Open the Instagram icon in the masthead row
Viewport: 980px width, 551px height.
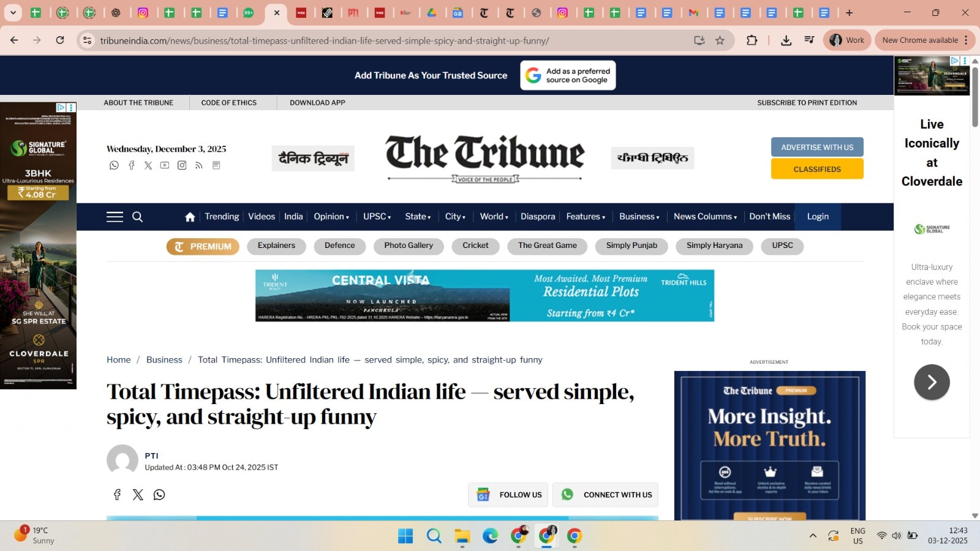click(181, 165)
